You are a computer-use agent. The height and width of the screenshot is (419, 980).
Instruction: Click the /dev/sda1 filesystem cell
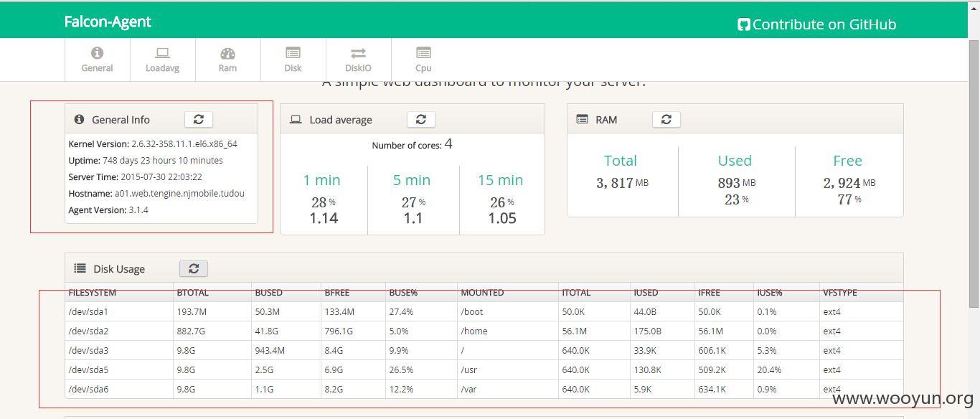click(x=119, y=311)
